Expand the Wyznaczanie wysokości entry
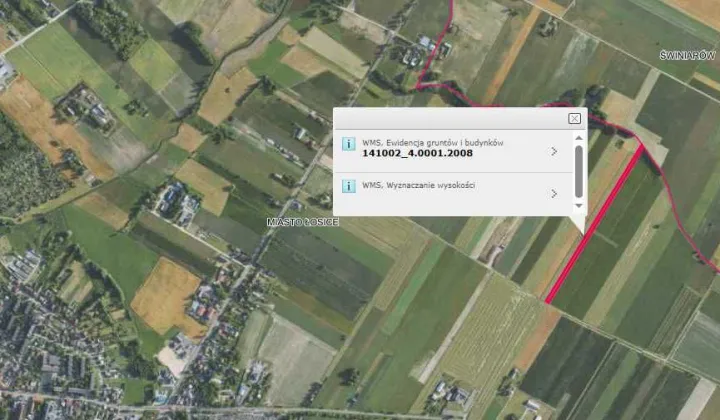Screen dimensions: 720x420 [554, 194]
